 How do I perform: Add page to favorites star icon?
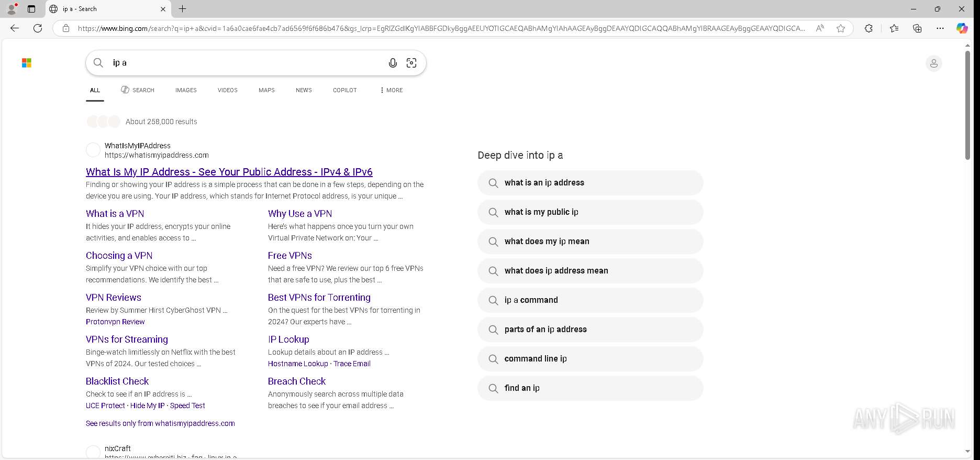[841, 28]
